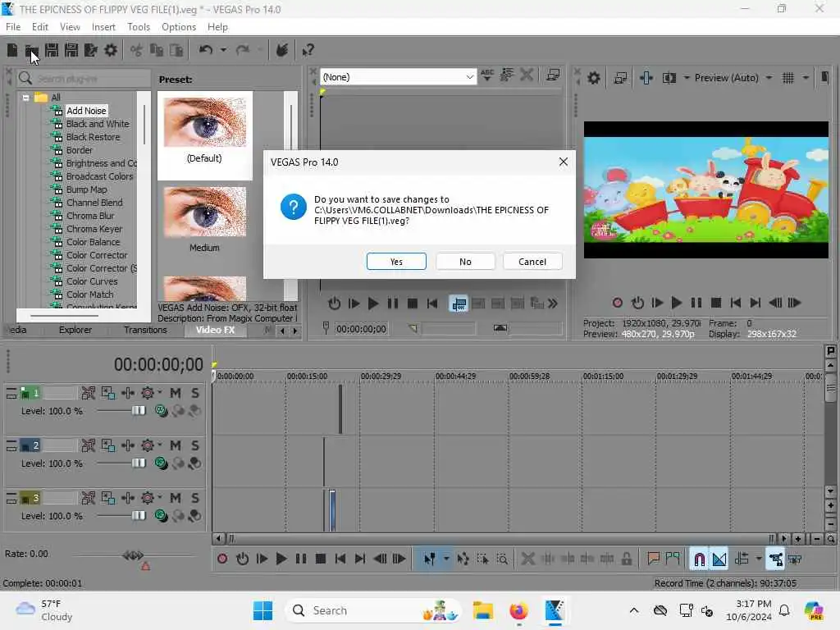Toggle Mute on track 3
Image resolution: width=840 pixels, height=630 pixels.
[x=176, y=498]
